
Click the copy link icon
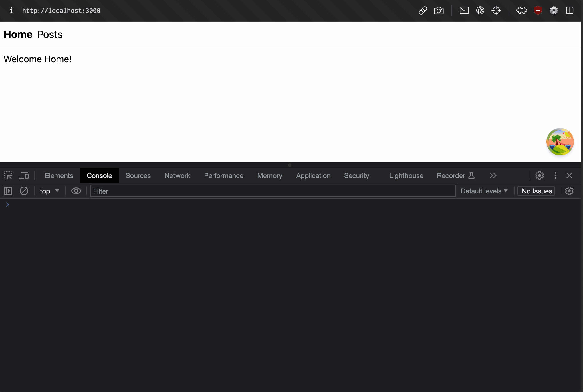[423, 11]
